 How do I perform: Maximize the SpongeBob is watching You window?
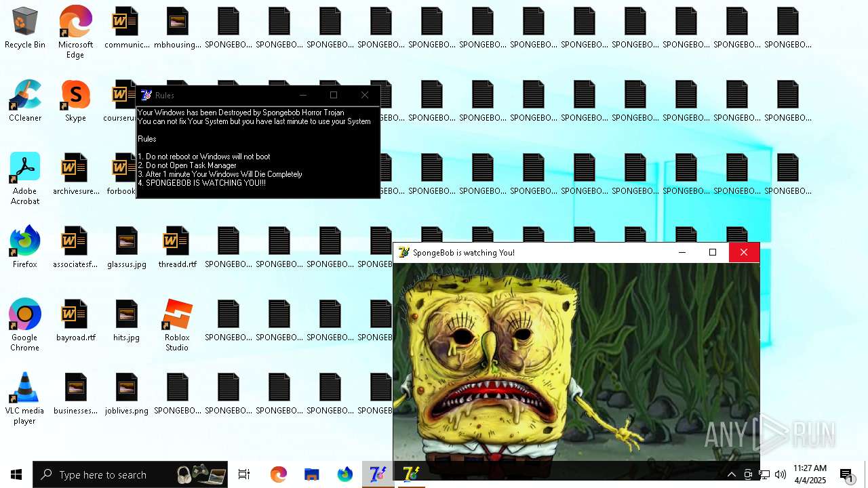pos(713,252)
